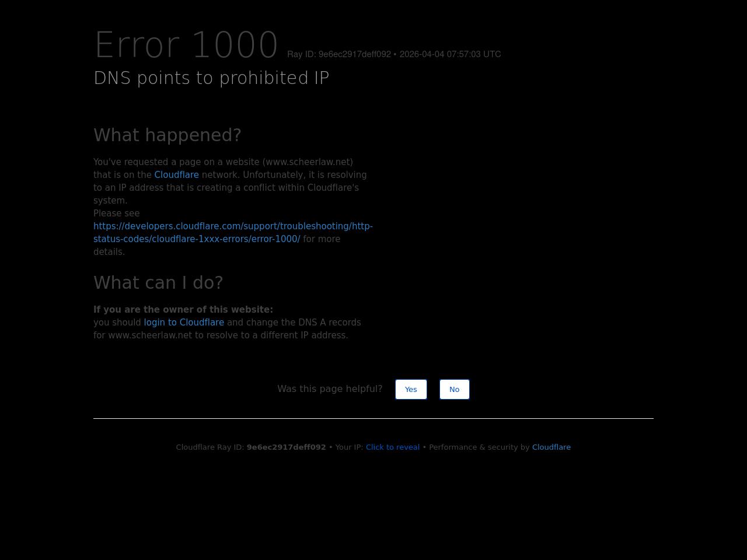Click '(www.scheerlaw.net)' in the first paragraph
747x560 pixels.
pyautogui.click(x=308, y=162)
